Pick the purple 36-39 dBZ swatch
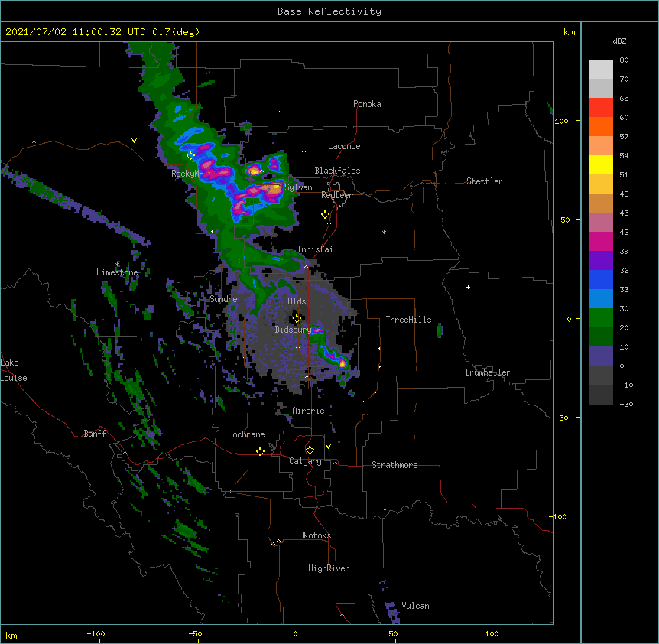The height and width of the screenshot is (644, 659). 601,260
